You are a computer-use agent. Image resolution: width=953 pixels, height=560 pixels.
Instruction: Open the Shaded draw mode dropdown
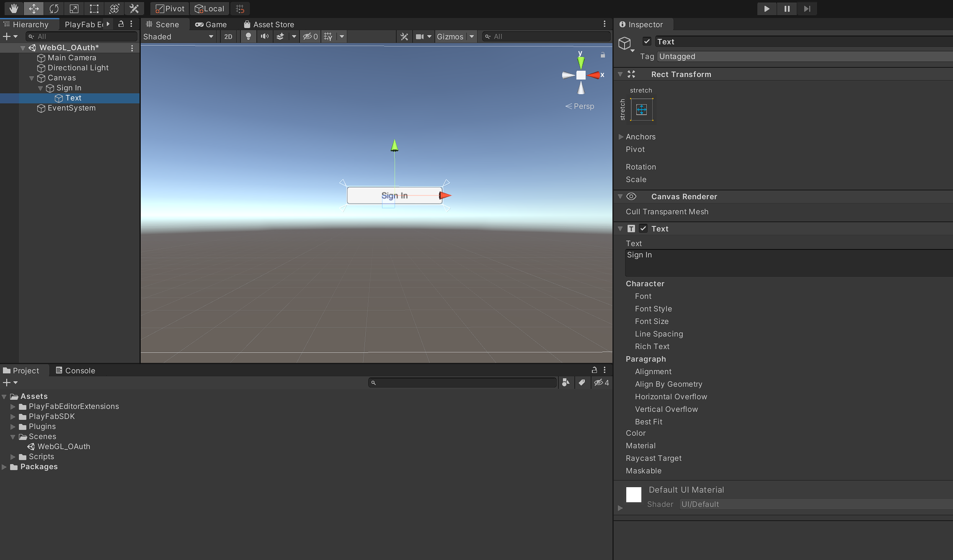tap(178, 36)
